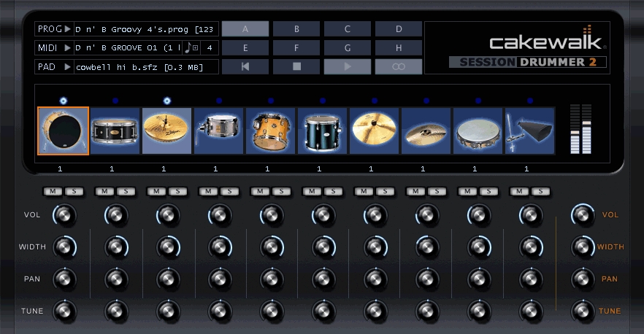Click the master WIDTH knob
The height and width of the screenshot is (334, 644).
(583, 247)
